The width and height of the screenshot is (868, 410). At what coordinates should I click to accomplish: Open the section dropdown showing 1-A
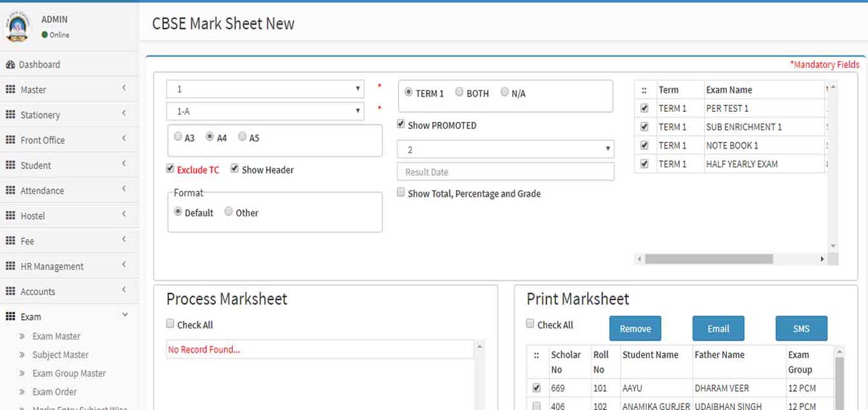click(x=266, y=111)
